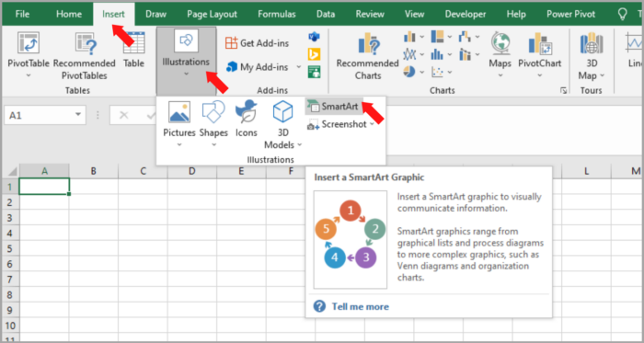
Task: Click the Screenshot option
Action: [340, 124]
